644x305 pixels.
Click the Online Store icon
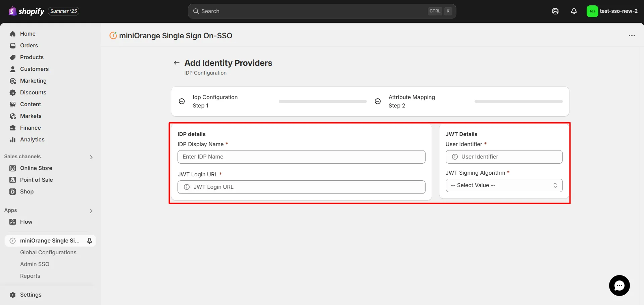coord(13,168)
